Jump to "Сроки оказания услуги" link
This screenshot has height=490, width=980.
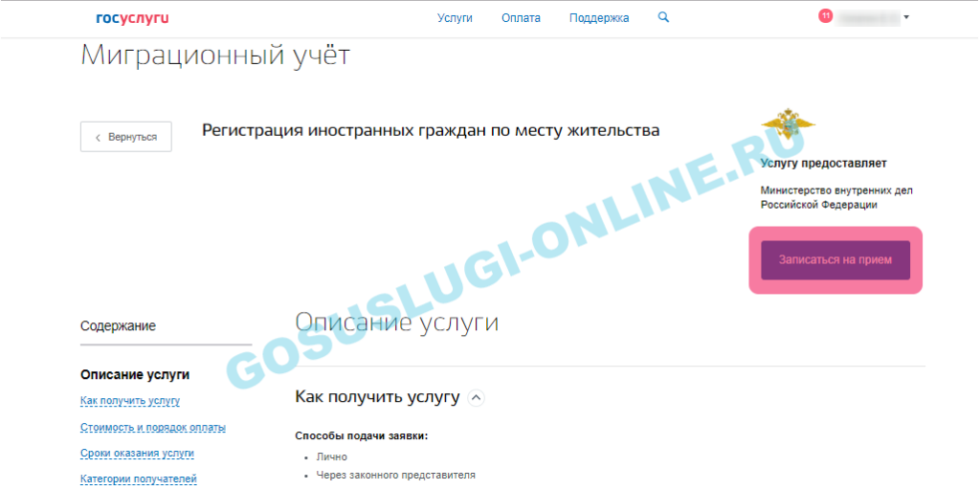tap(137, 453)
